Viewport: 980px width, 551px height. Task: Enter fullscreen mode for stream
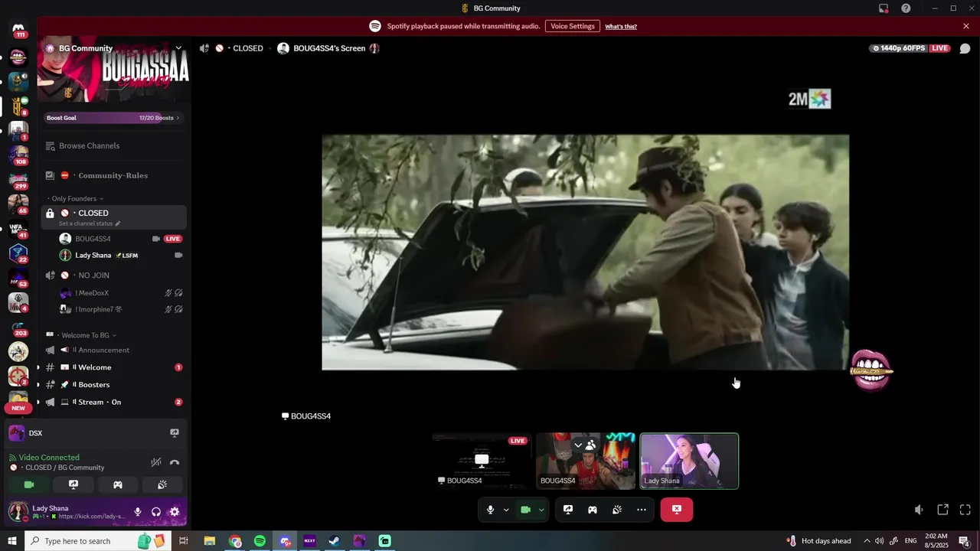(965, 510)
